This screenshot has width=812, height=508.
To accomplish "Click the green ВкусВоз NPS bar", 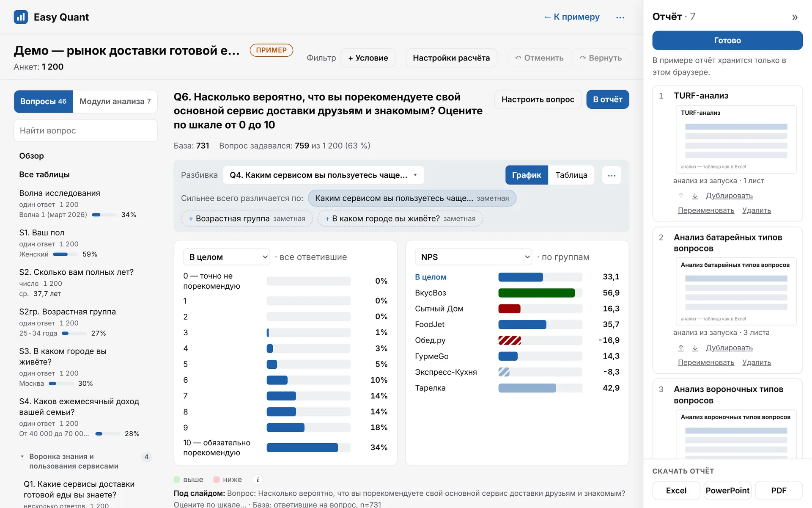I will coord(536,293).
